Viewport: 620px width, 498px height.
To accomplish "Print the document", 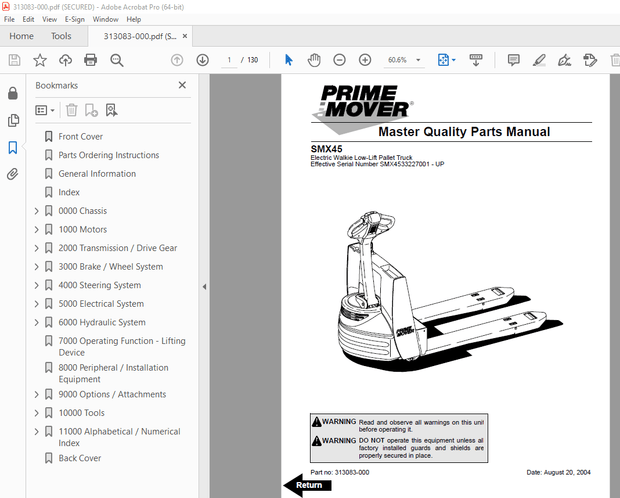I will [91, 60].
